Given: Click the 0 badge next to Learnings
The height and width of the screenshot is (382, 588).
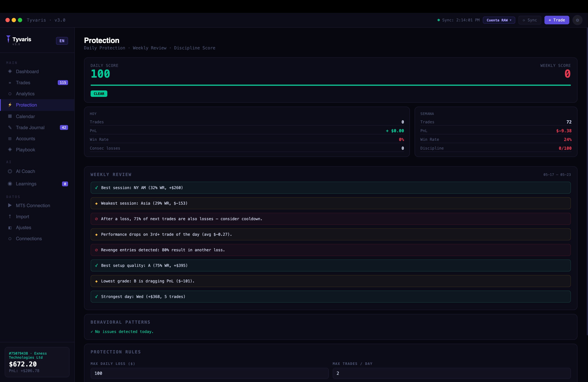Looking at the screenshot, I should pos(65,184).
